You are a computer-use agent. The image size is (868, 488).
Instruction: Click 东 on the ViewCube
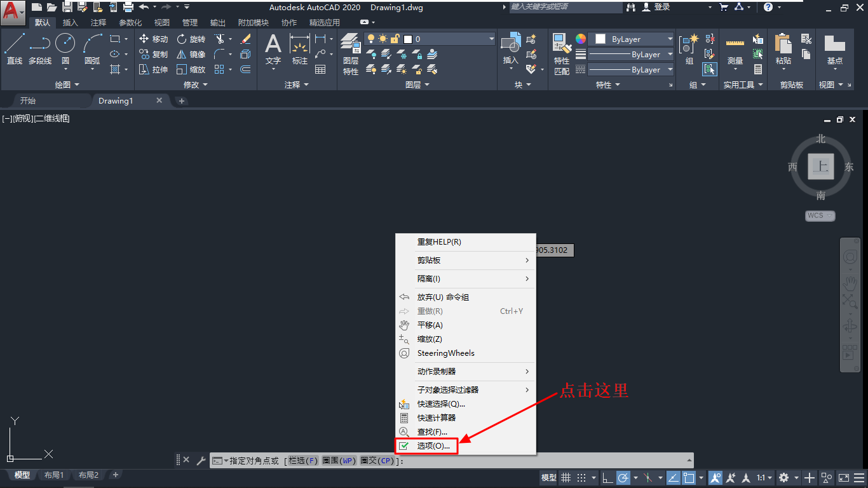tap(848, 167)
